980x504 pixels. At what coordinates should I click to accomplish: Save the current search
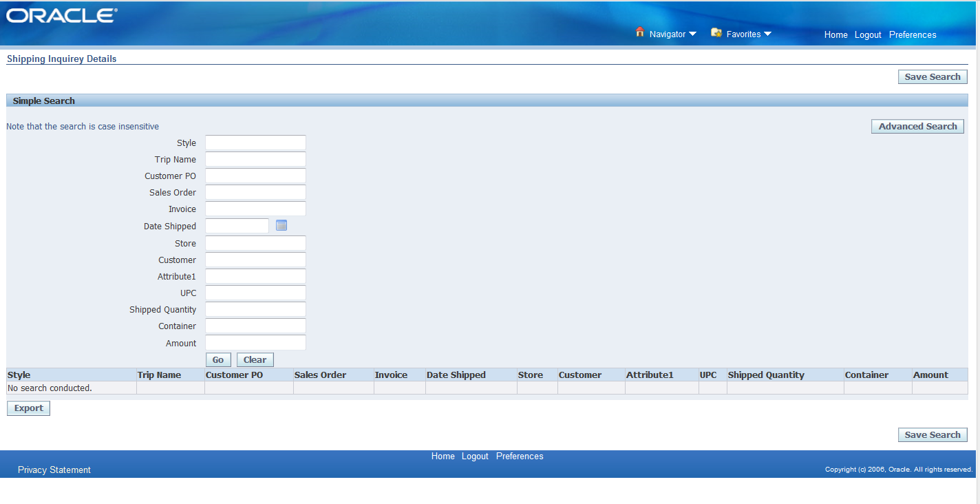click(933, 76)
